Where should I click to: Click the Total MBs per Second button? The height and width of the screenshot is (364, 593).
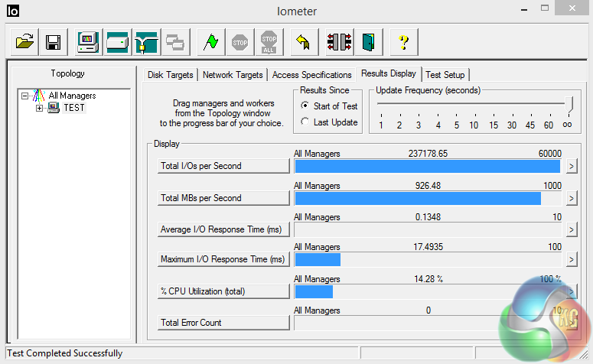(x=223, y=198)
